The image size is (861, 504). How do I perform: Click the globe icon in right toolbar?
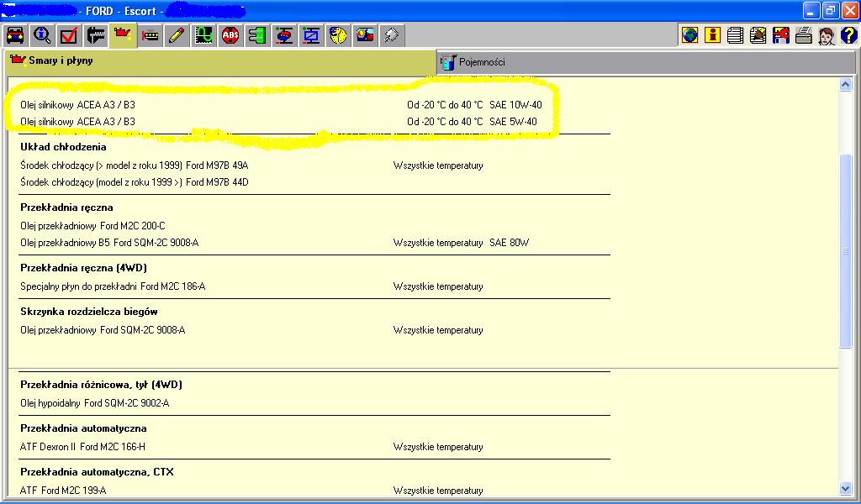click(x=690, y=35)
